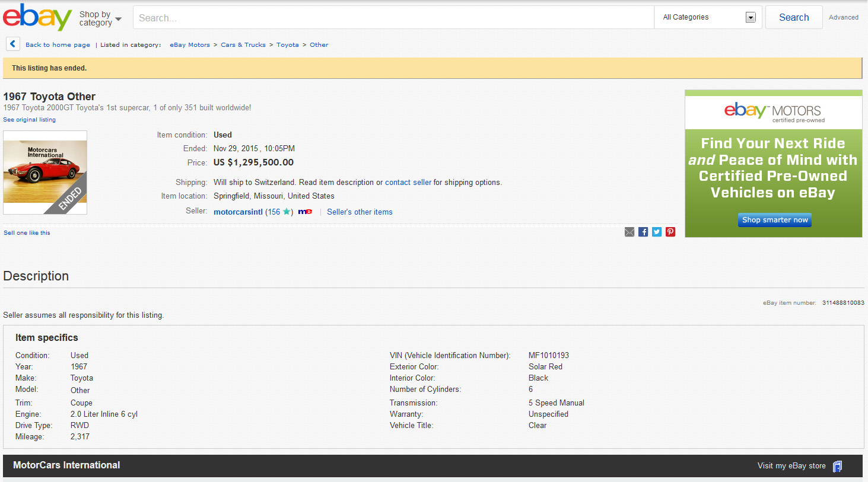Screen dimensions: 868x482
Task: Select the listing title 1967 Toyota Other
Action: click(x=49, y=97)
